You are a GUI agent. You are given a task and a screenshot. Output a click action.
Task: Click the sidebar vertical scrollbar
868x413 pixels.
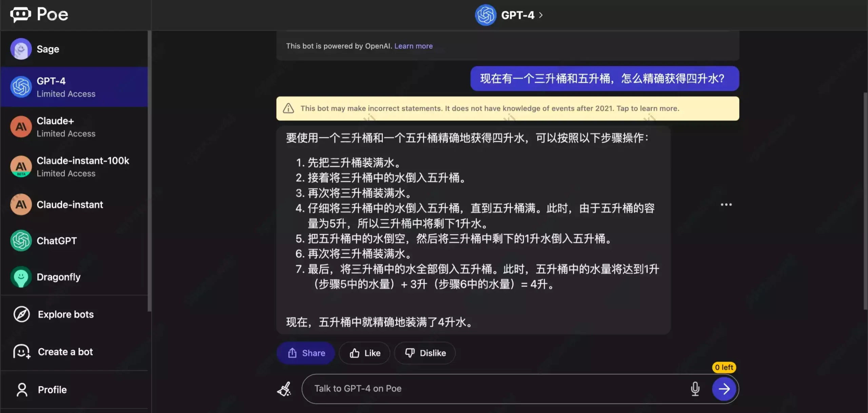click(149, 171)
